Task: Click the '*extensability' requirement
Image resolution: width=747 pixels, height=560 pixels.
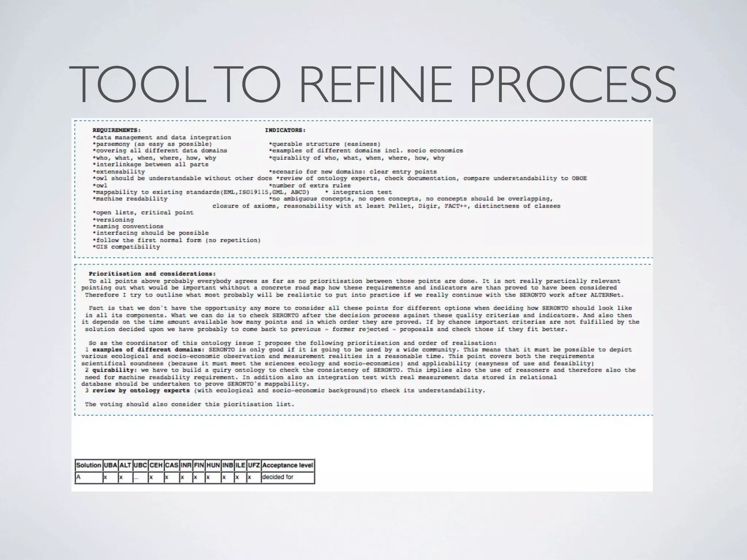Action: [119, 171]
